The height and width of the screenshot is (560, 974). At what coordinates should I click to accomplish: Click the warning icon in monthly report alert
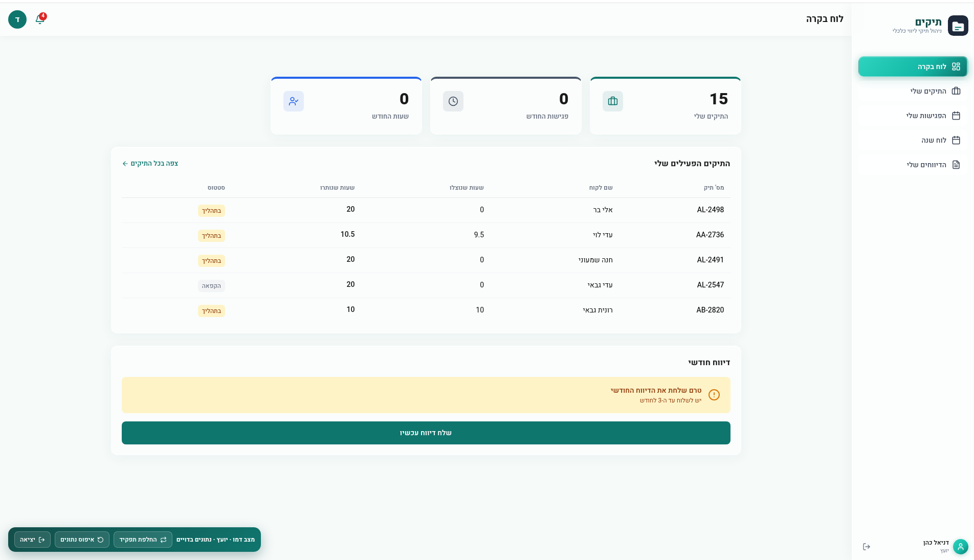point(714,395)
